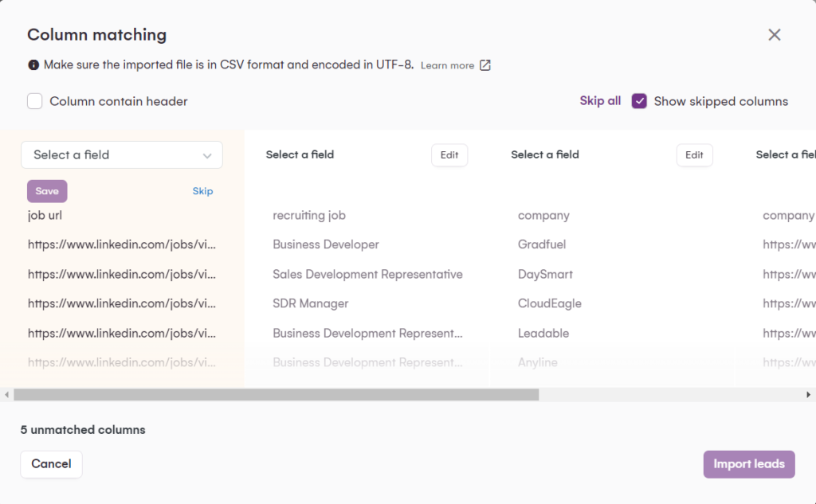
Task: Edit the company column field
Action: [x=694, y=155]
